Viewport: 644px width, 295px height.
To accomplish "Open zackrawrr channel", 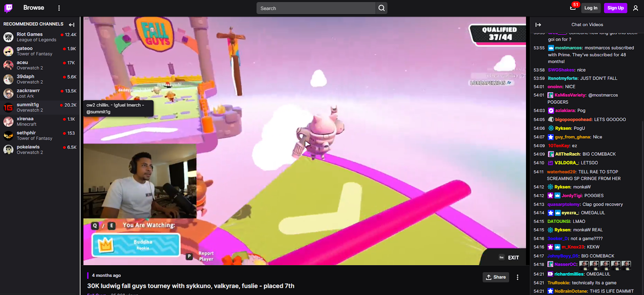I will [40, 93].
